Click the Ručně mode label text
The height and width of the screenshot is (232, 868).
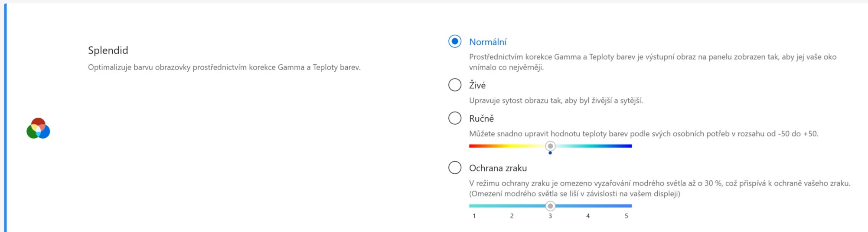click(x=481, y=119)
